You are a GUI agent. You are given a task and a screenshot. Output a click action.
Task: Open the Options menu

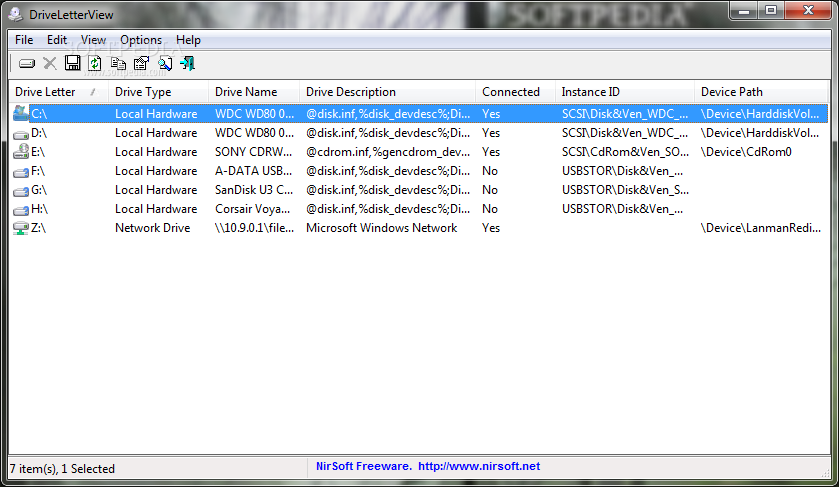click(141, 40)
